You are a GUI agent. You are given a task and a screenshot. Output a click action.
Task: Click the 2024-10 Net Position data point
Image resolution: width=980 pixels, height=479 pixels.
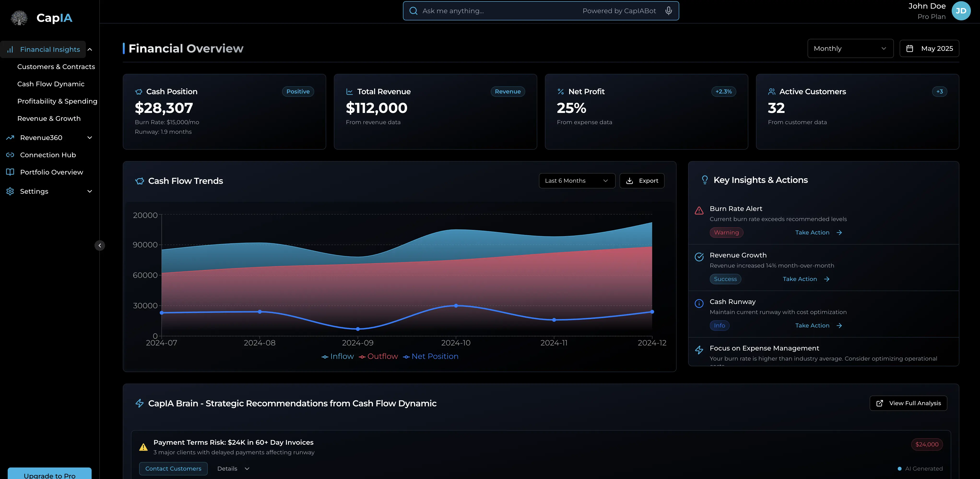point(456,306)
